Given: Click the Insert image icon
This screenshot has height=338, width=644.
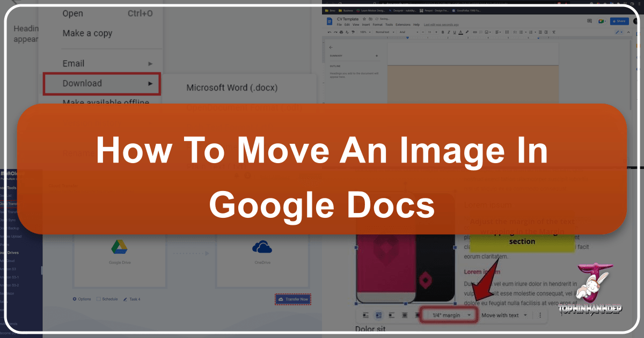Looking at the screenshot, I should pos(487,32).
